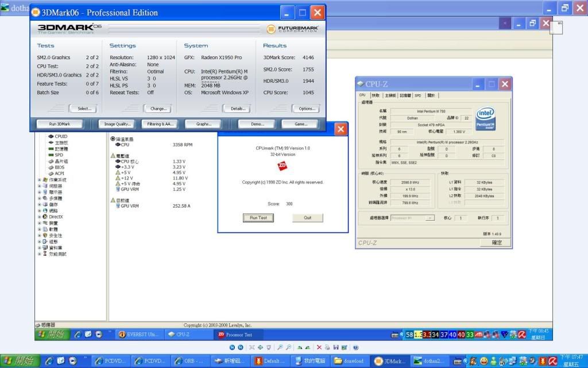Click the previous image blue arrow icon
588x368 pixels.
[x=232, y=347]
